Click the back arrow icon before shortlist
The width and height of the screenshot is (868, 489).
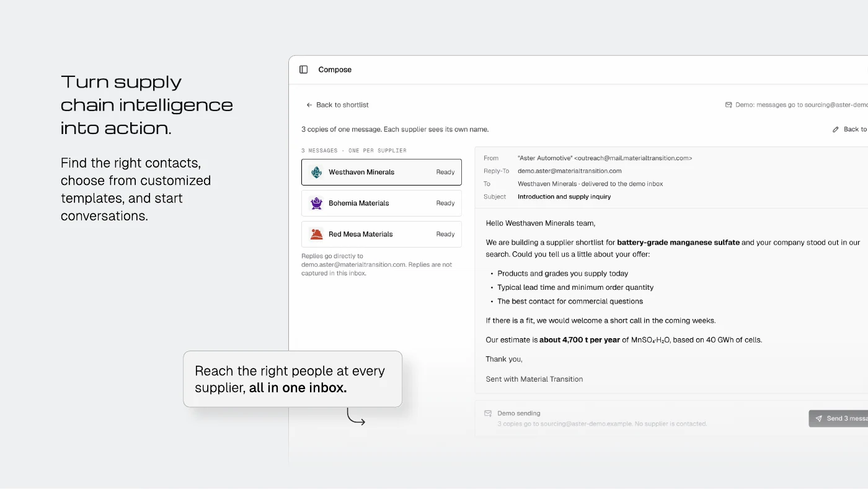point(309,105)
